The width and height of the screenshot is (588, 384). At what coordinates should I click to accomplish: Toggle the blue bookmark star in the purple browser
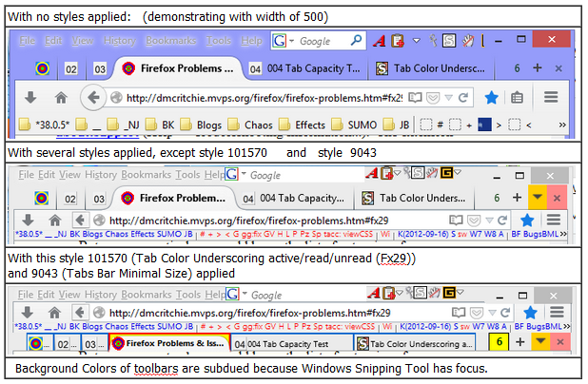click(x=491, y=98)
